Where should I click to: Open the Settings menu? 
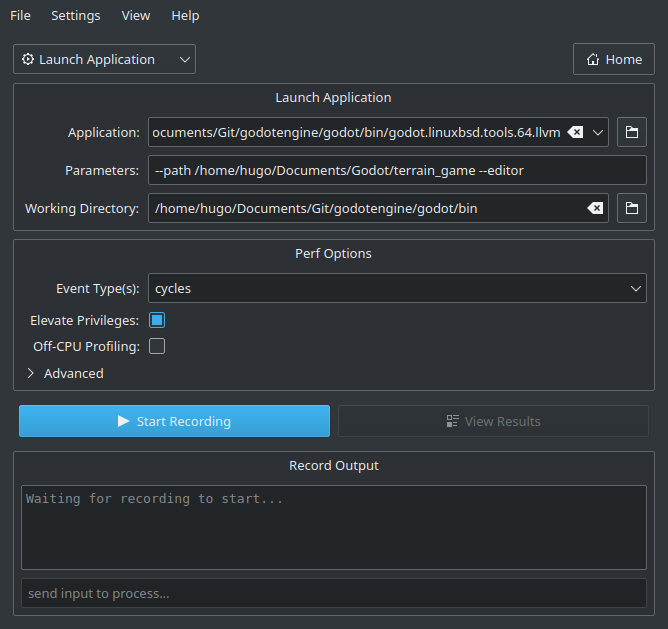click(x=76, y=15)
